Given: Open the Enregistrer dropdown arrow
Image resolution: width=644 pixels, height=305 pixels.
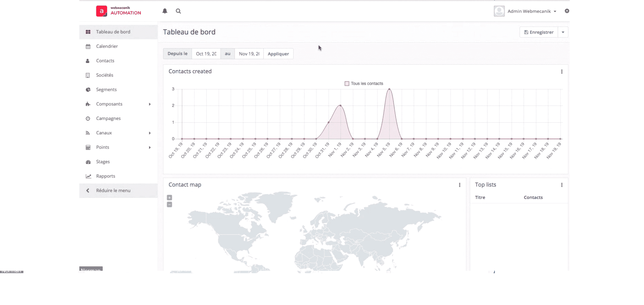Looking at the screenshot, I should click(x=563, y=32).
